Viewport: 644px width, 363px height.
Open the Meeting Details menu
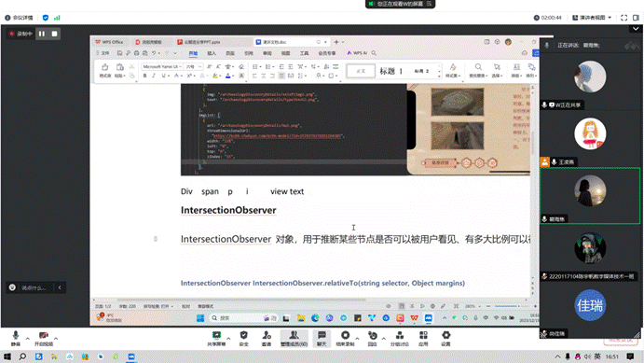point(19,18)
